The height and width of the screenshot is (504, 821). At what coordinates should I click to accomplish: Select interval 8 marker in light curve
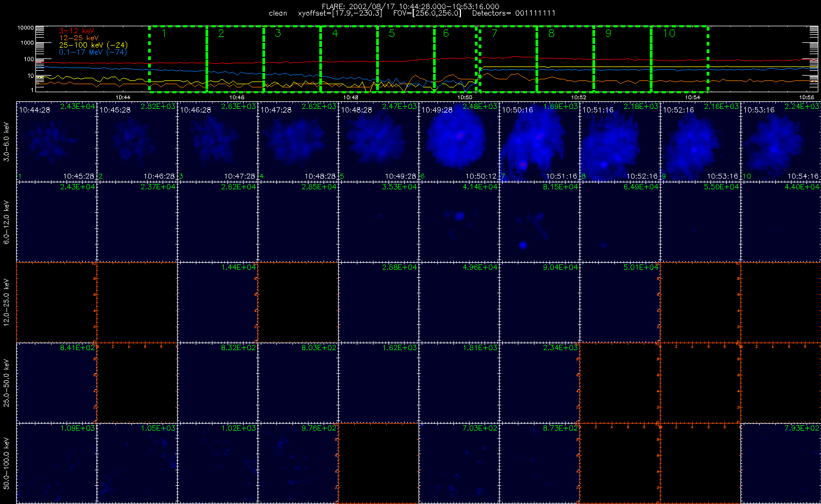[x=551, y=33]
